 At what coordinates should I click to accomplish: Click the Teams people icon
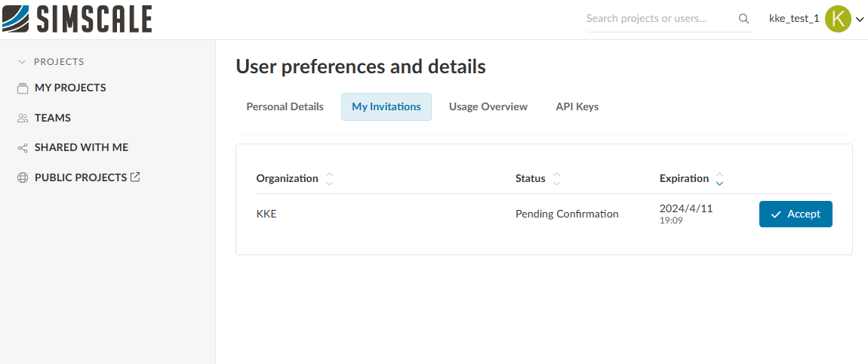click(x=23, y=119)
